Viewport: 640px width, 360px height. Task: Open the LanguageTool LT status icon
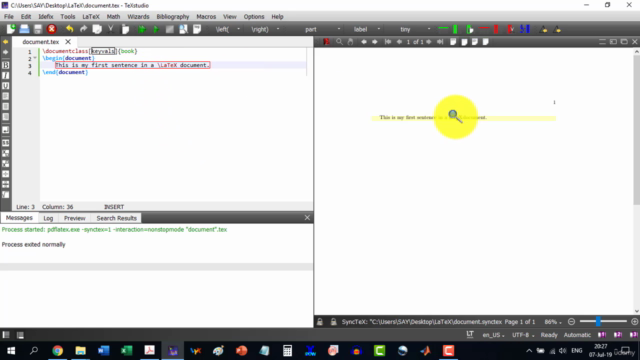pos(470,335)
